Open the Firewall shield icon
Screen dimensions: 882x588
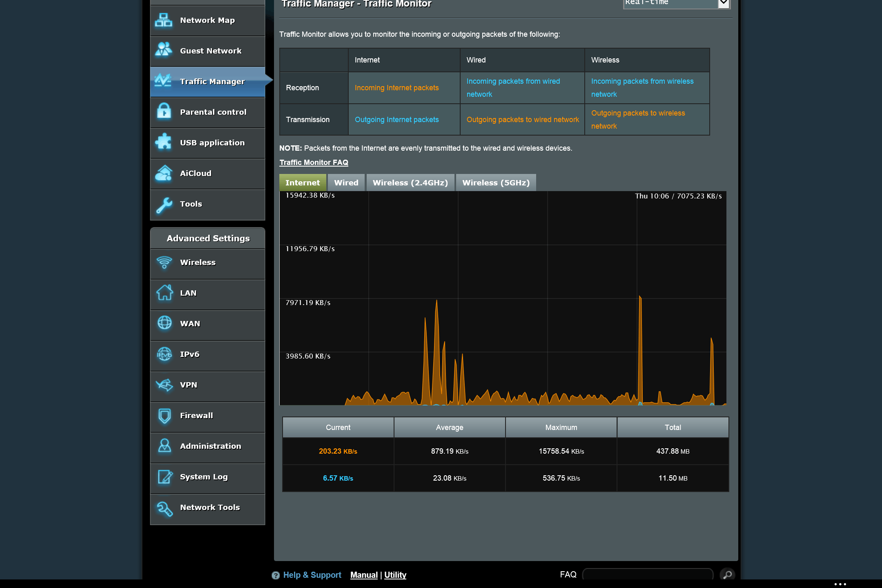point(164,416)
